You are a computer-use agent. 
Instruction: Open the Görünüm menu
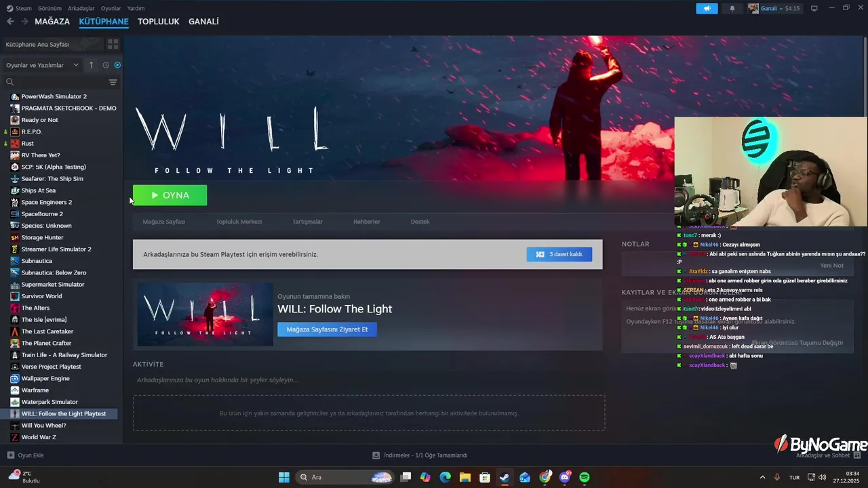(50, 8)
